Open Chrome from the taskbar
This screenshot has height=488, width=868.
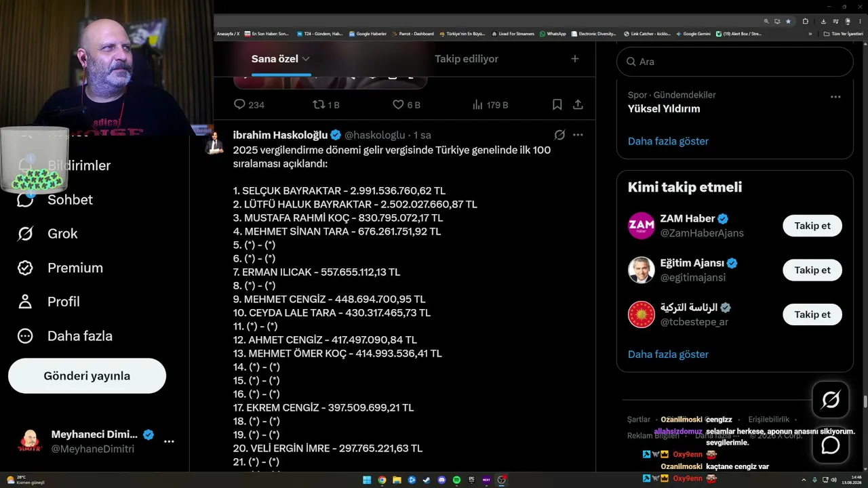pyautogui.click(x=382, y=480)
